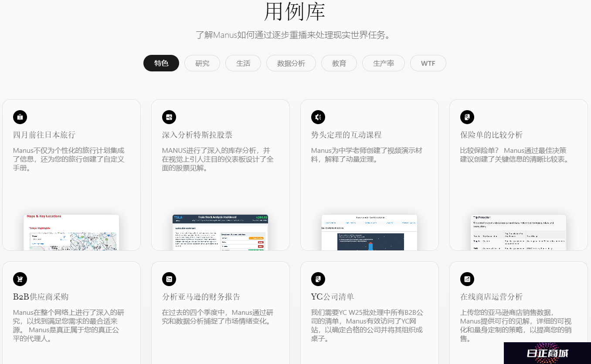The image size is (591, 364).
Task: Click the Amazon financial report description text
Action: click(217, 317)
